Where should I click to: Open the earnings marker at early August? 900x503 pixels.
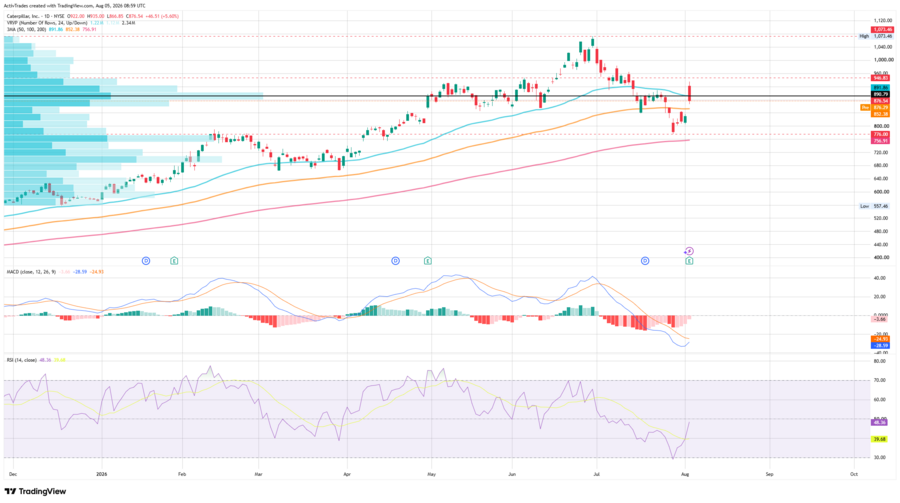click(689, 261)
